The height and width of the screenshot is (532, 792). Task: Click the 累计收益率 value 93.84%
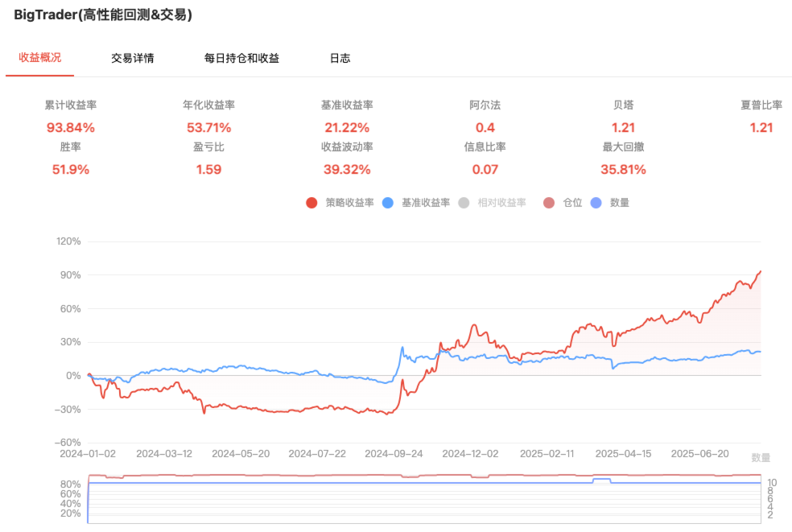coord(71,127)
